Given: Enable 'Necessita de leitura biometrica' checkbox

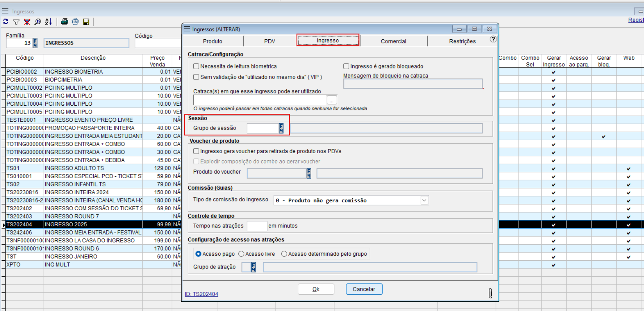Looking at the screenshot, I should click(x=196, y=66).
